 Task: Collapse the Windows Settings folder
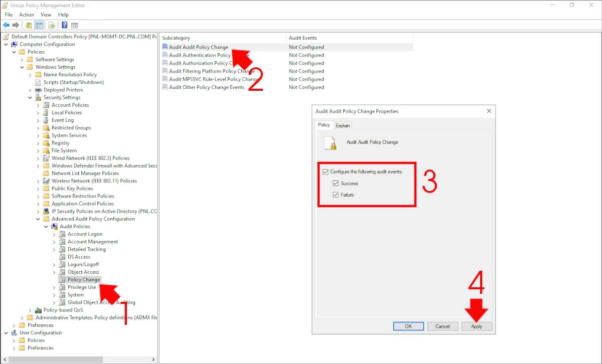(x=22, y=67)
